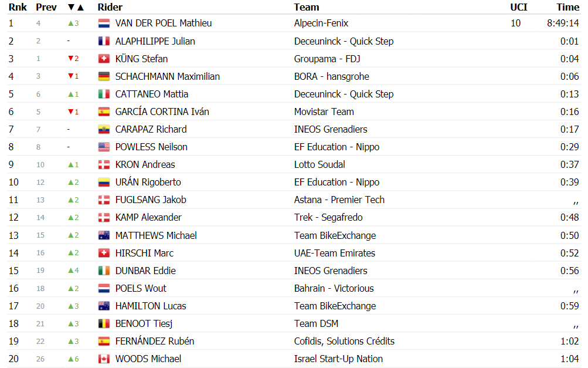Open Israel Start-Up Nation team link
The width and height of the screenshot is (588, 368).
[x=338, y=359]
